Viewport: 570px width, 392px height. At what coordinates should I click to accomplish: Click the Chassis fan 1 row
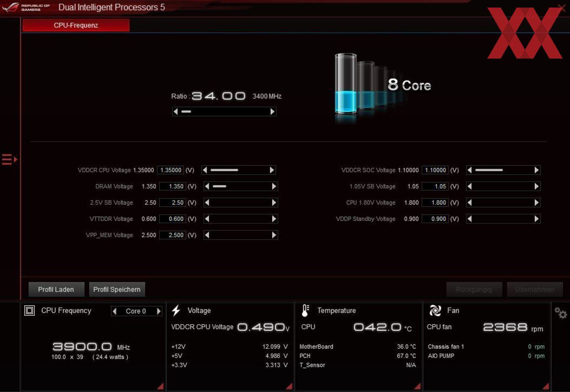(486, 347)
